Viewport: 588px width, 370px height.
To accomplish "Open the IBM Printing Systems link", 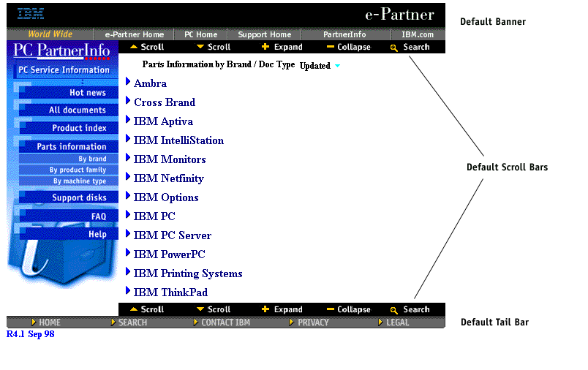I will [x=188, y=273].
